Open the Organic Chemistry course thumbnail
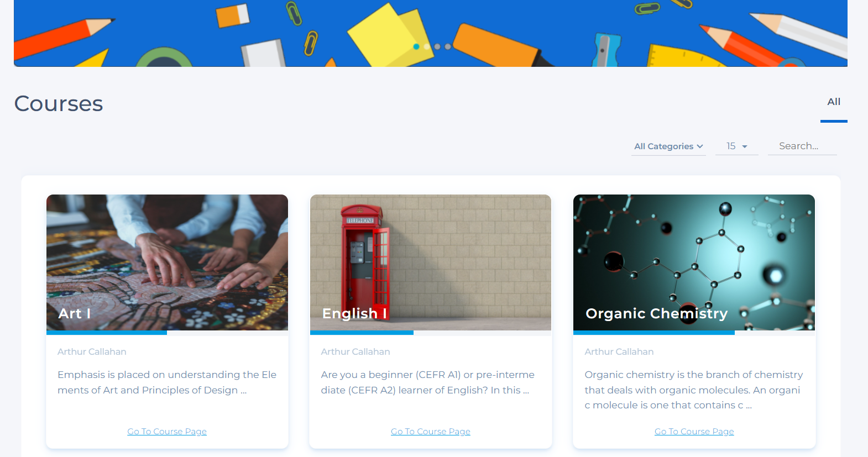This screenshot has width=868, height=457. [694, 262]
